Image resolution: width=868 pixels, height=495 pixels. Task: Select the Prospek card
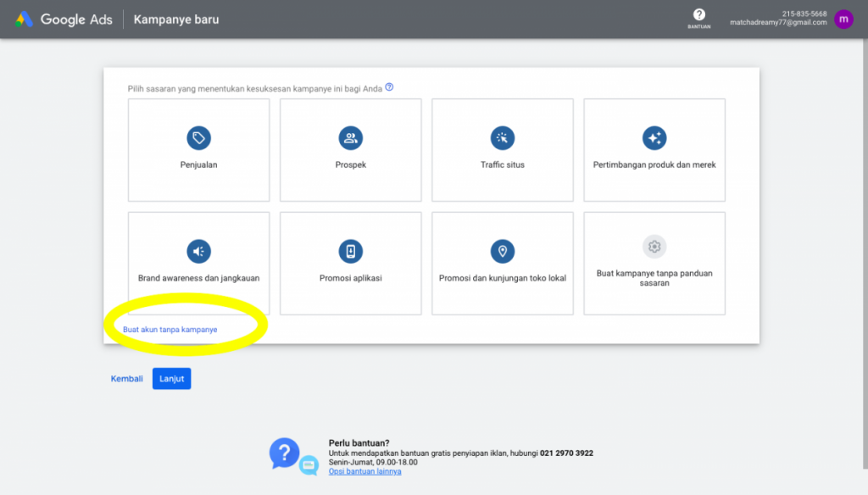click(350, 150)
